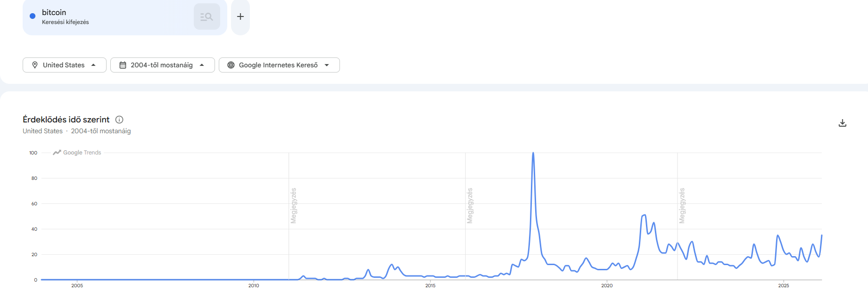Viewport: 868px width, 299px height.
Task: Click the 2021 peak on the trend line
Action: coord(645,215)
